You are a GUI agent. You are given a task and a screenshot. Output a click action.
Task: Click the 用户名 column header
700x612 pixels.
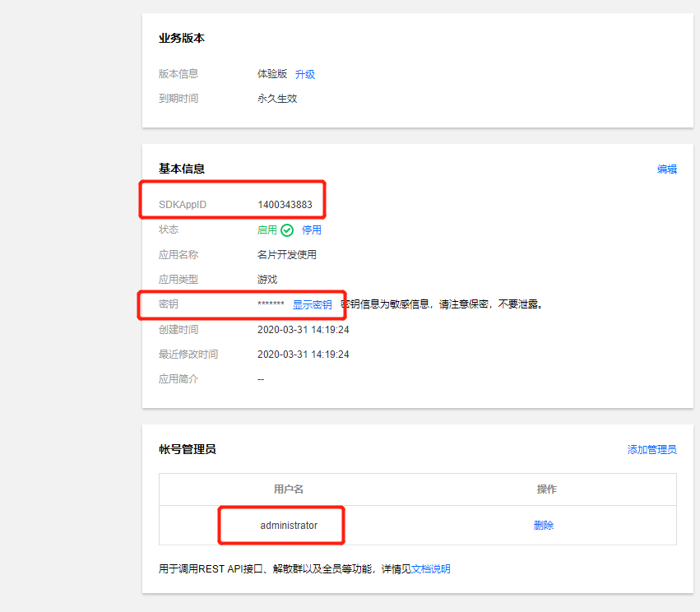pos(289,489)
